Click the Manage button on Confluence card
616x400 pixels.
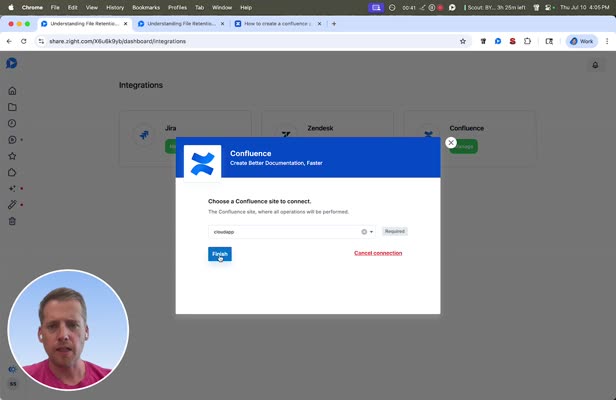[464, 146]
